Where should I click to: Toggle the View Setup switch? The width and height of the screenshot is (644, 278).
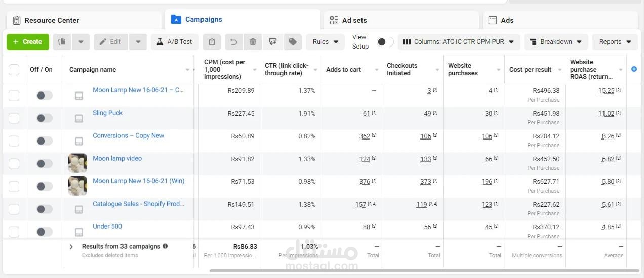[x=385, y=42]
